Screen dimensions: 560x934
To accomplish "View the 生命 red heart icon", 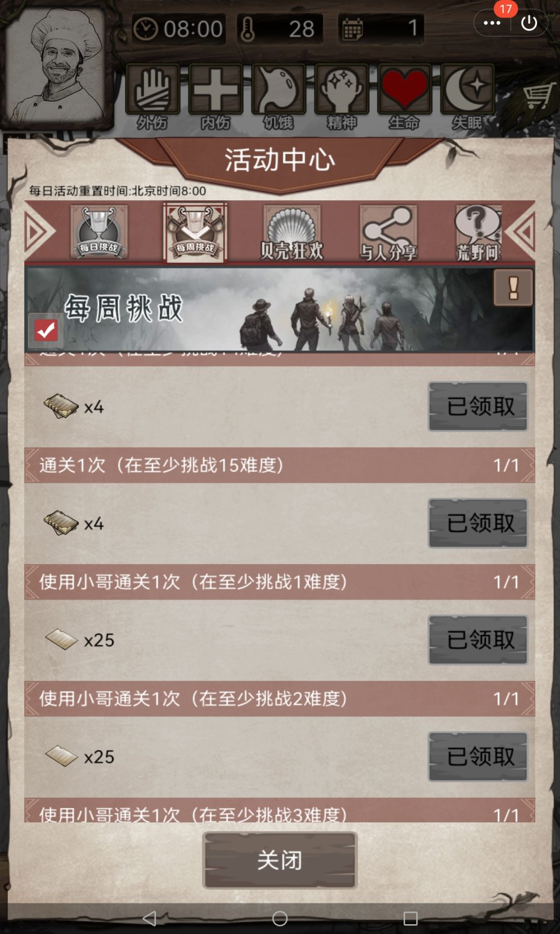I will tap(404, 89).
